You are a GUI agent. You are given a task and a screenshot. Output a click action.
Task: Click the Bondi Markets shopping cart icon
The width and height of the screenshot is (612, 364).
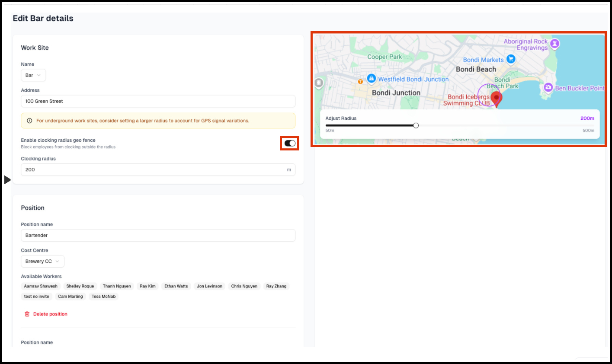click(x=511, y=59)
